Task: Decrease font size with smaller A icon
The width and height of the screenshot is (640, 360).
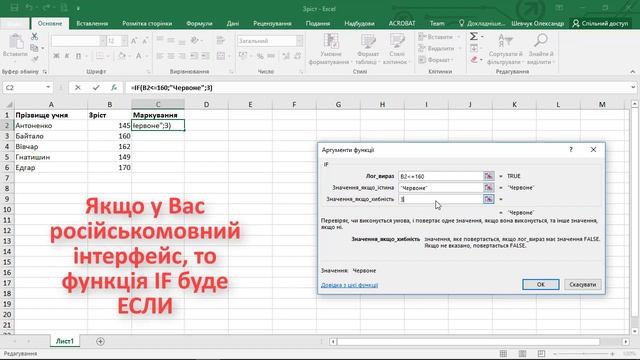Action: tap(145, 41)
